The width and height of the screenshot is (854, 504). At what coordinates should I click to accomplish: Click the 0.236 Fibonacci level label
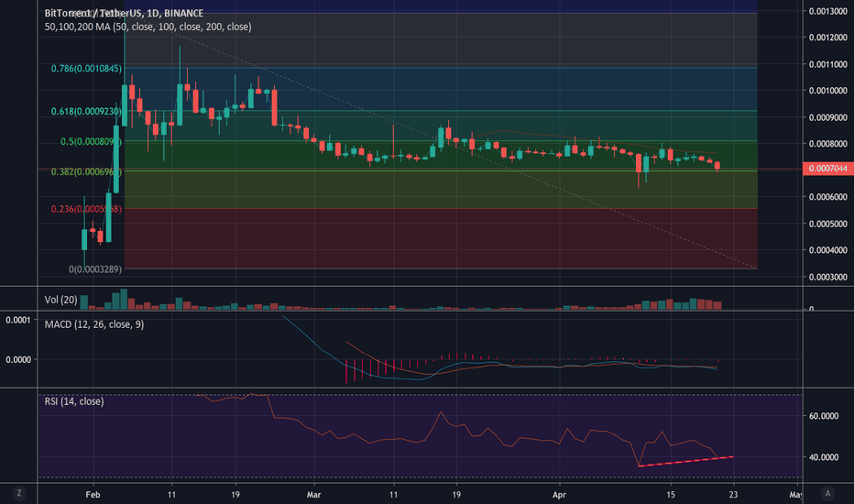(x=86, y=209)
